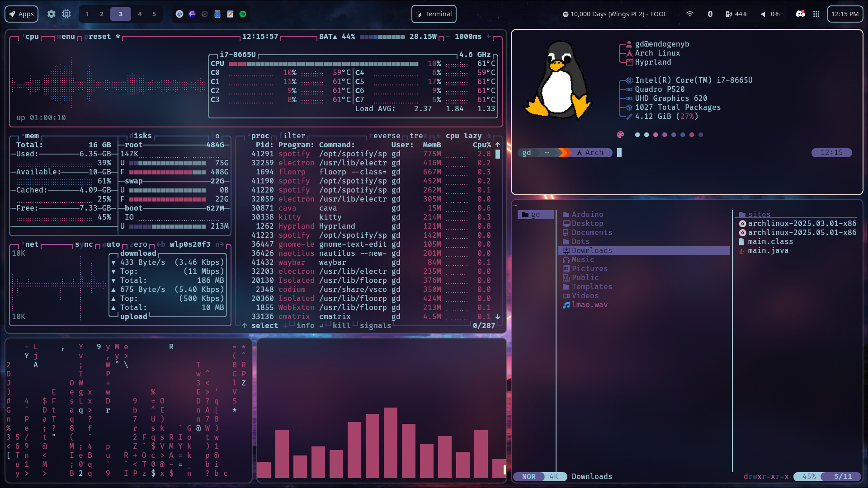Viewport: 868px width, 488px height.
Task: Click the Terminal window title button
Action: [x=434, y=14]
